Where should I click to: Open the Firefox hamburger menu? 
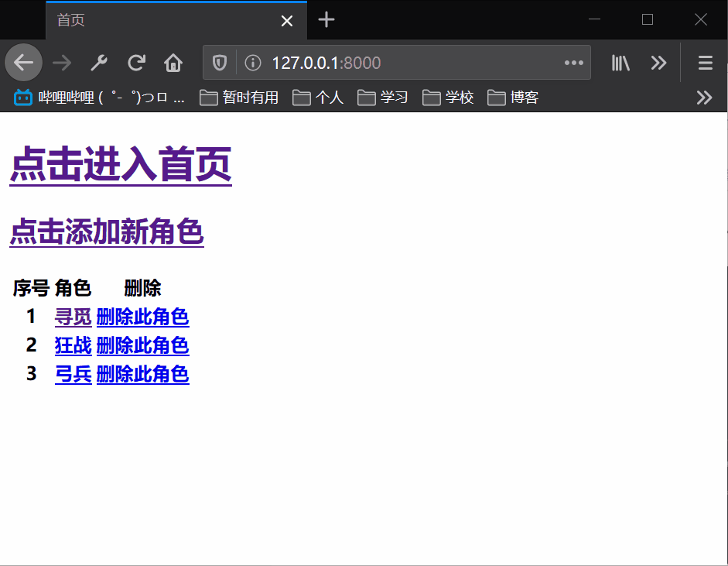pos(705,63)
